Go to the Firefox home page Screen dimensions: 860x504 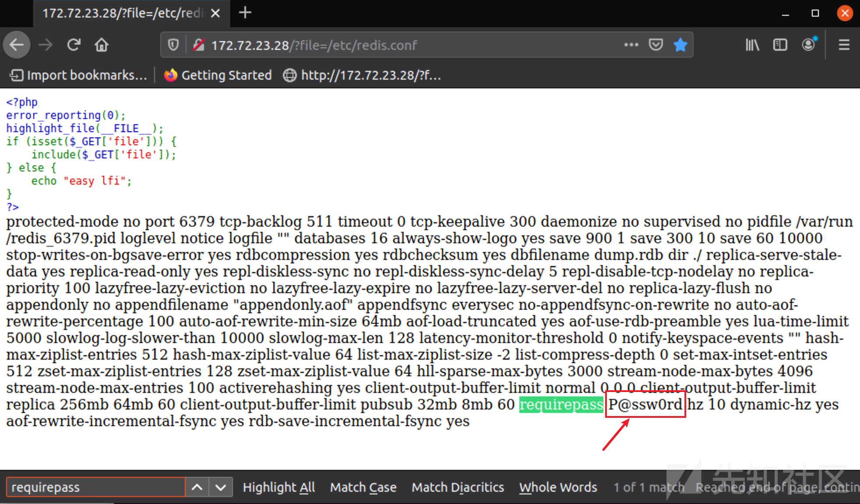pyautogui.click(x=102, y=45)
